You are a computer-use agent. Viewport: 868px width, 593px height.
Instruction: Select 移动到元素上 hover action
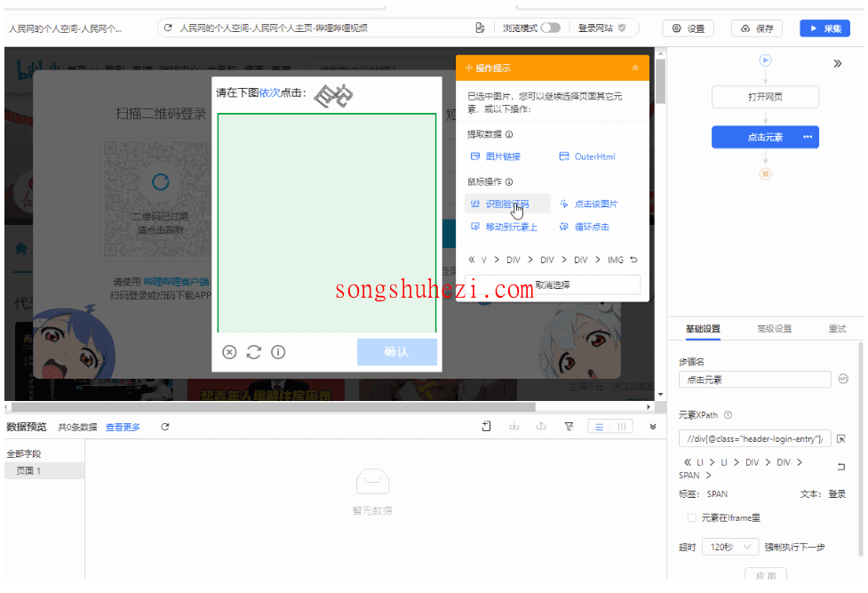point(504,227)
